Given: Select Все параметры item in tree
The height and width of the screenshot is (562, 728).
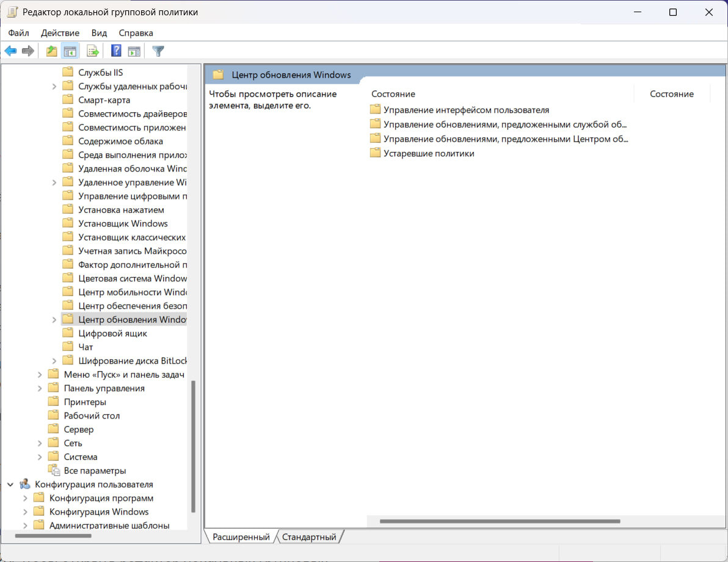Looking at the screenshot, I should 95,470.
